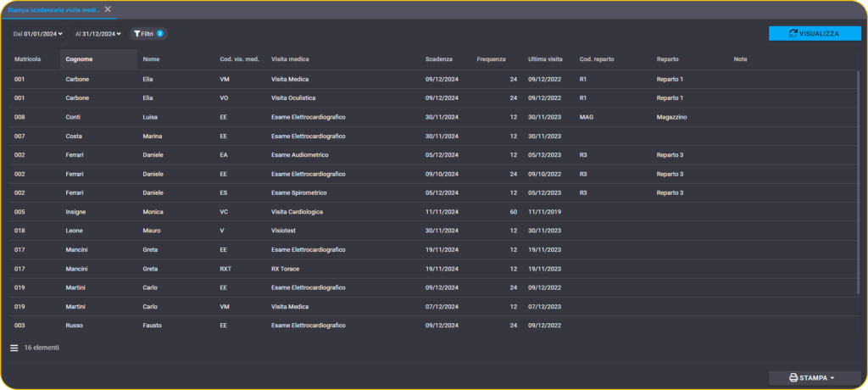Click the Marina name cell
This screenshot has height=390, width=868.
153,136
